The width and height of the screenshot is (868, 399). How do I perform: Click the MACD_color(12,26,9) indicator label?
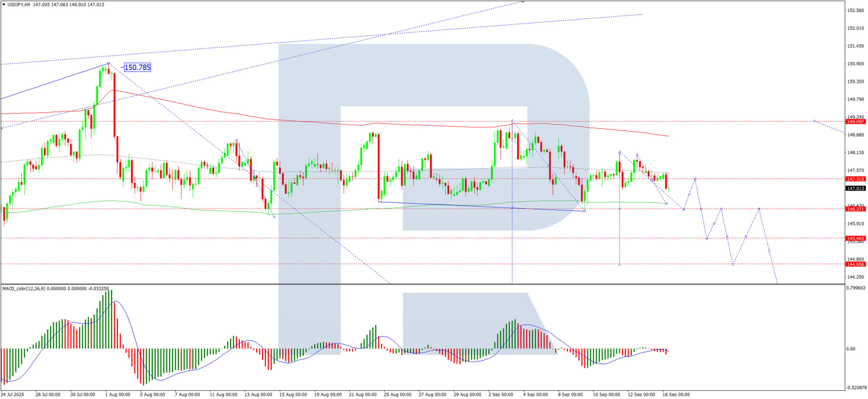coord(24,289)
